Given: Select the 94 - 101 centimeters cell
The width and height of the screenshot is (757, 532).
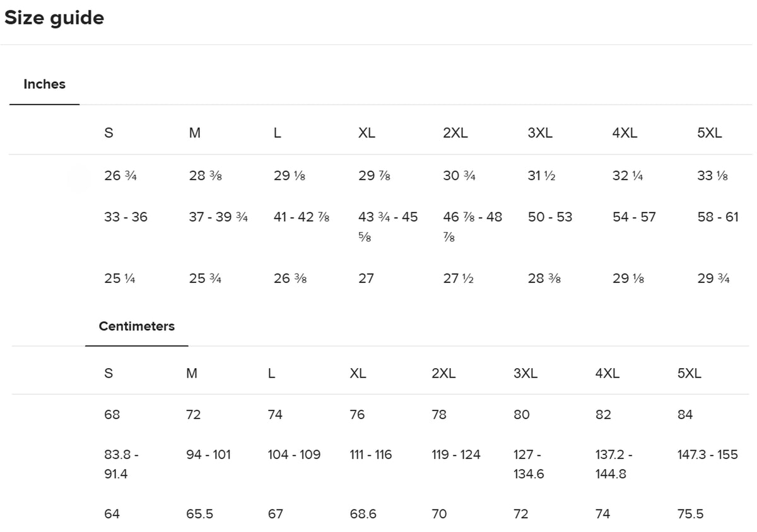Looking at the screenshot, I should [x=209, y=454].
